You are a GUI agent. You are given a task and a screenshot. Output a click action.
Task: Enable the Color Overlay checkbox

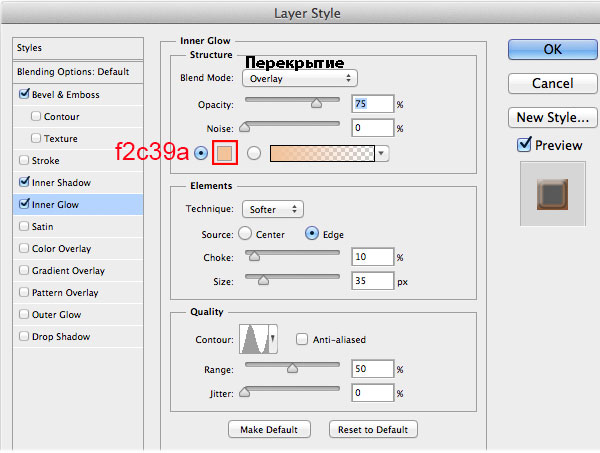click(24, 248)
